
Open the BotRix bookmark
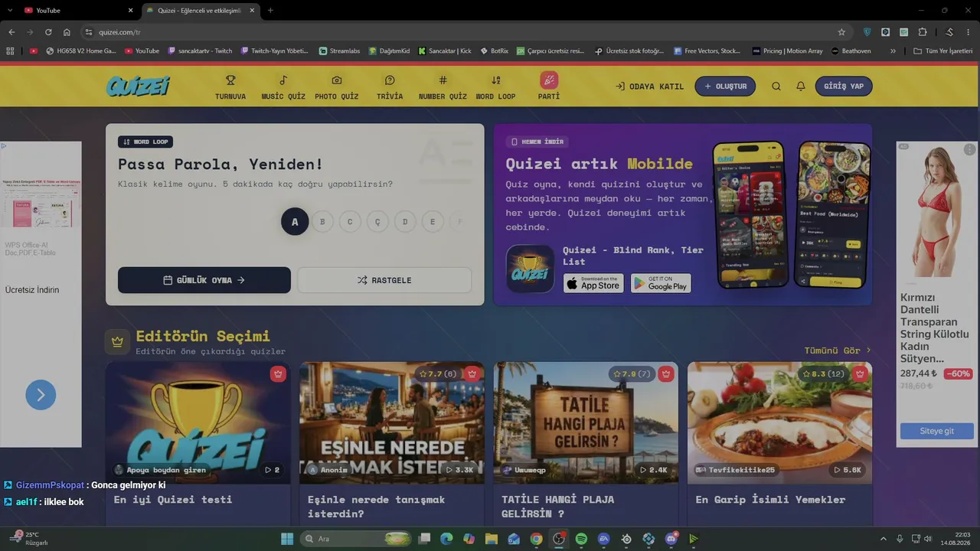point(494,51)
